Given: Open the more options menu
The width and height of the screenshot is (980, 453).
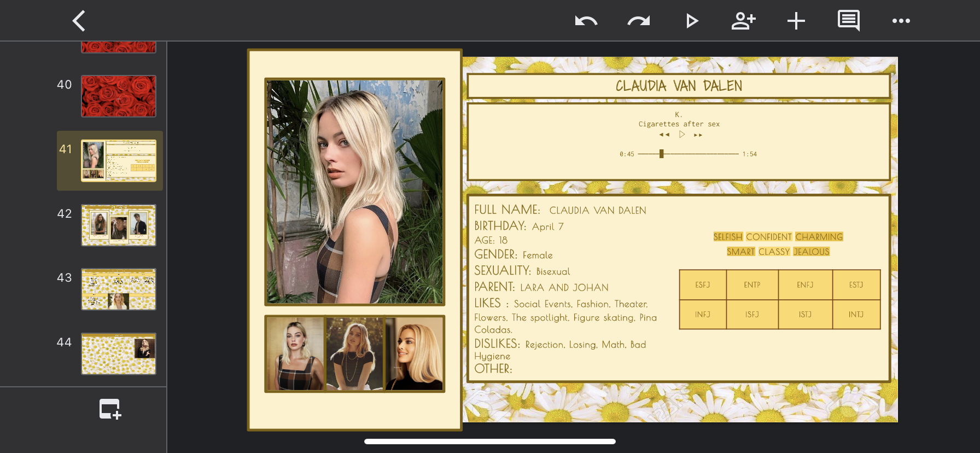Looking at the screenshot, I should [x=901, y=21].
